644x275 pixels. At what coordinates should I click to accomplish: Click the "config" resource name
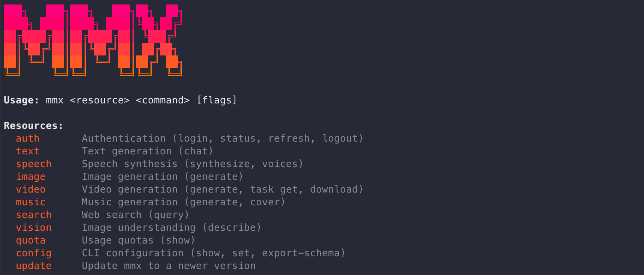click(33, 253)
